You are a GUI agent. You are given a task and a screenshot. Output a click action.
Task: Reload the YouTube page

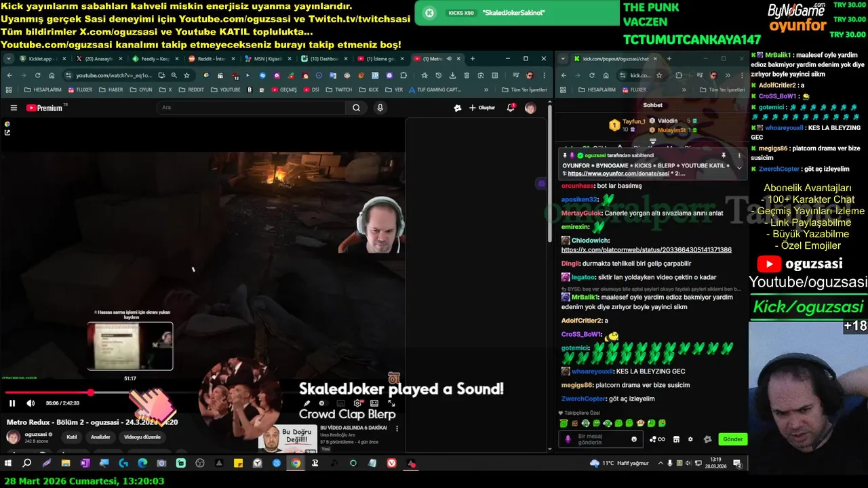37,75
